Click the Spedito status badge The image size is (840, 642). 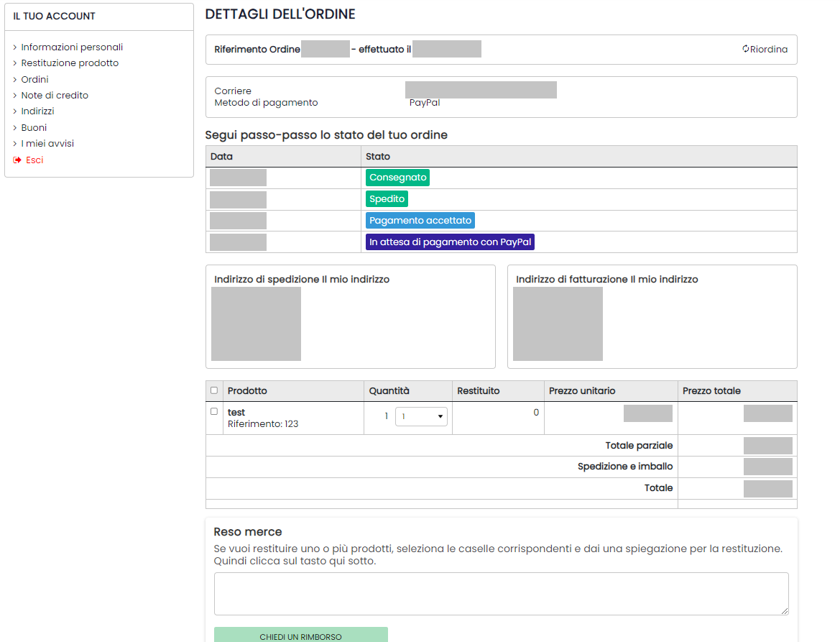pyautogui.click(x=387, y=199)
